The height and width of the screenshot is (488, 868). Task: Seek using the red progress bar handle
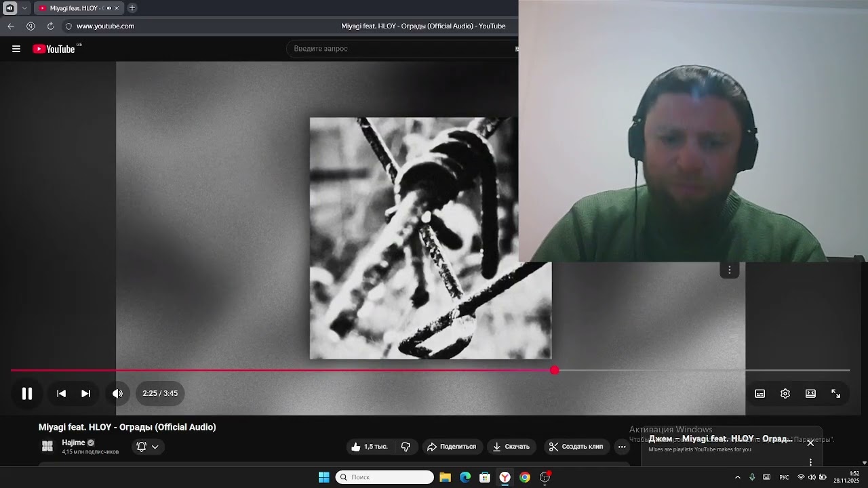555,370
